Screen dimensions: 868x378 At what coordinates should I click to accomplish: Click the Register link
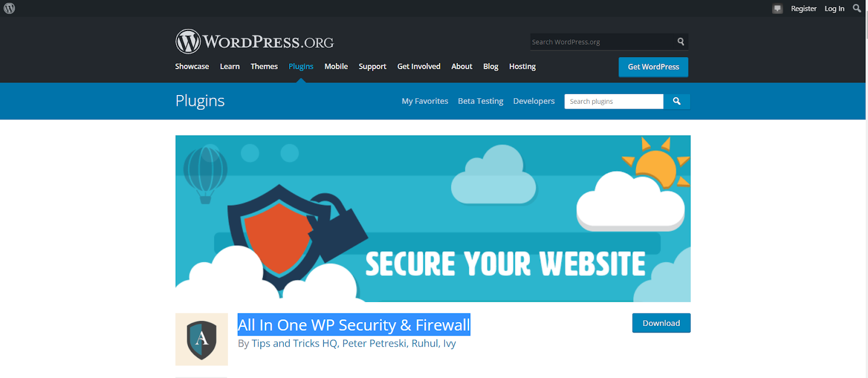coord(803,9)
